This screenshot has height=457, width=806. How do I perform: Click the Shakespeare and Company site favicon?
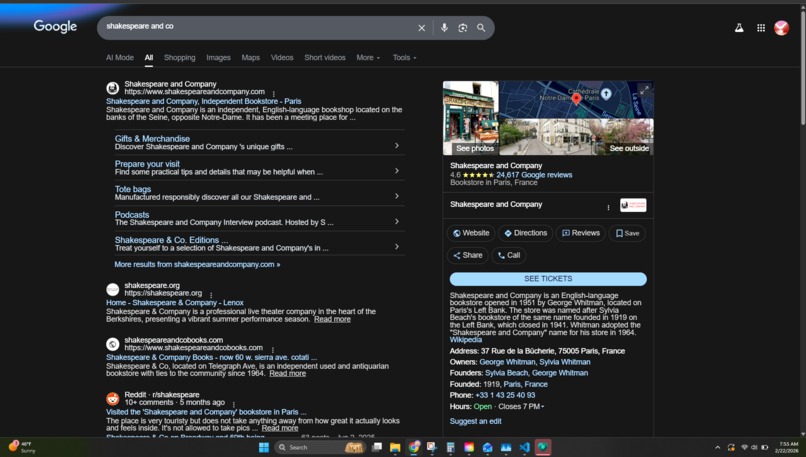point(113,88)
